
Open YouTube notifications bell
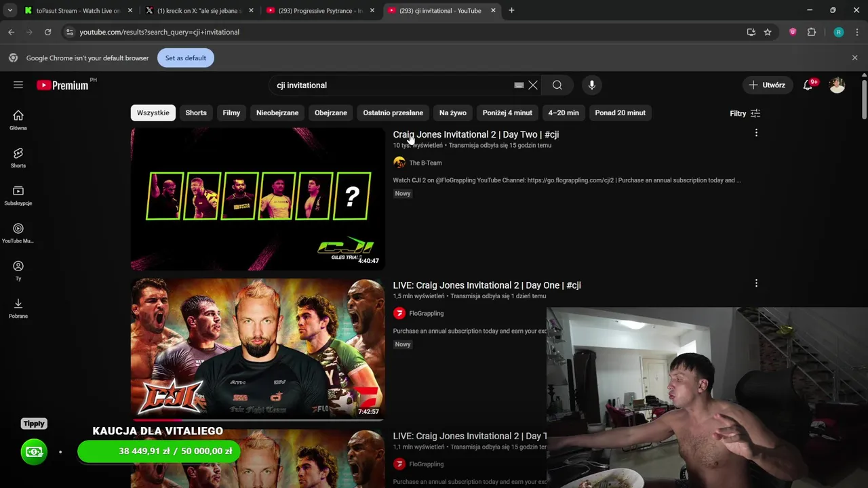click(808, 85)
